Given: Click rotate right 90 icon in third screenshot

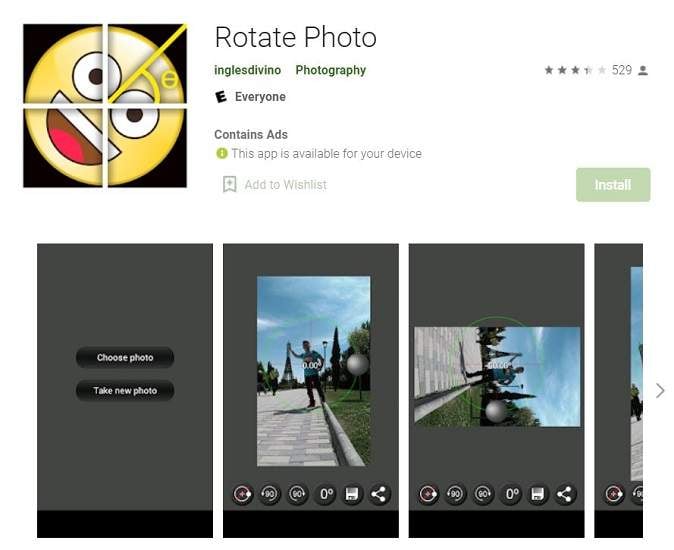Looking at the screenshot, I should 483,494.
